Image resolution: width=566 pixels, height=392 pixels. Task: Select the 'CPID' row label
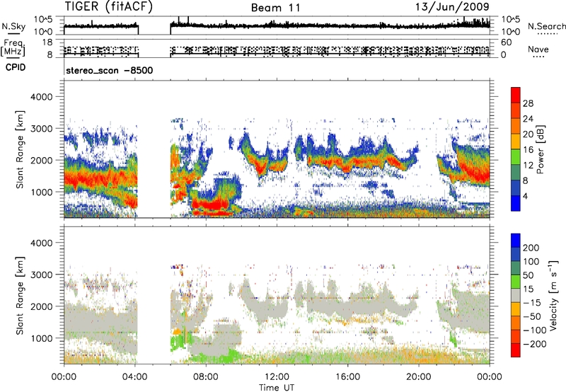16,67
